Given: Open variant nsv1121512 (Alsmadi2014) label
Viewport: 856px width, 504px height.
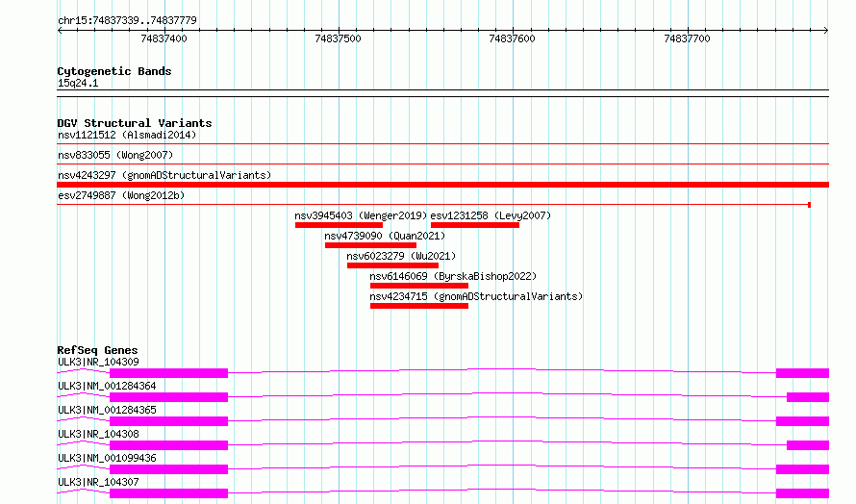Looking at the screenshot, I should [x=127, y=135].
